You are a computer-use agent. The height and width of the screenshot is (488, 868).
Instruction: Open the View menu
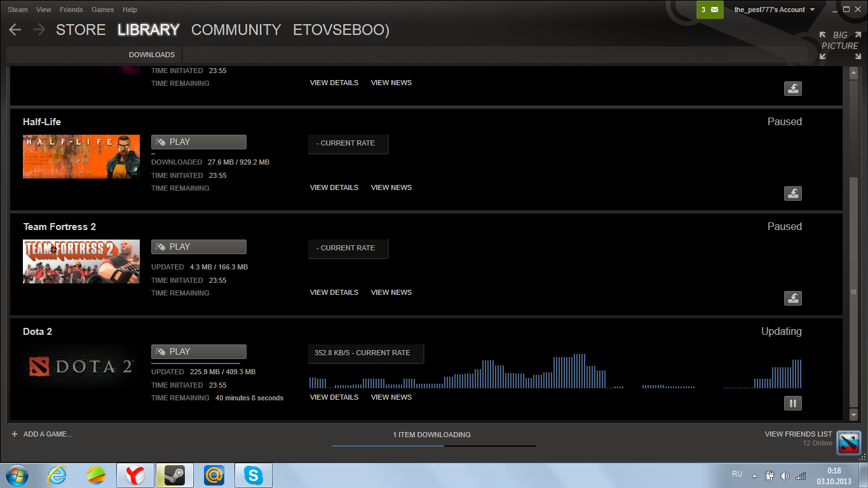coord(44,10)
